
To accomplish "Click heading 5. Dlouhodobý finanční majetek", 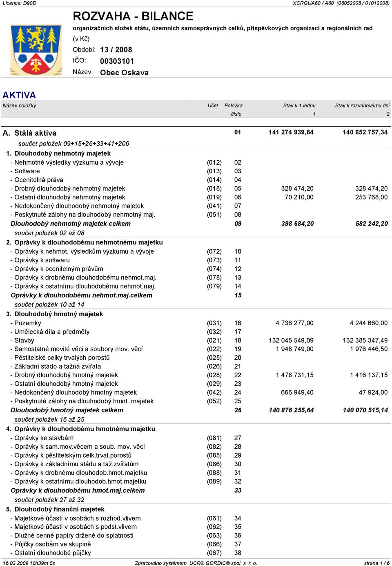I will click(55, 510).
